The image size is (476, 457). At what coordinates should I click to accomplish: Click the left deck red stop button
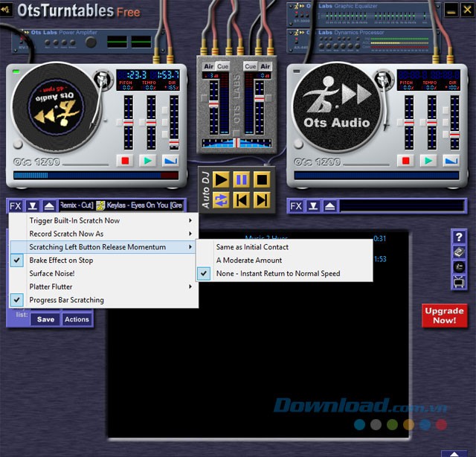tap(124, 160)
